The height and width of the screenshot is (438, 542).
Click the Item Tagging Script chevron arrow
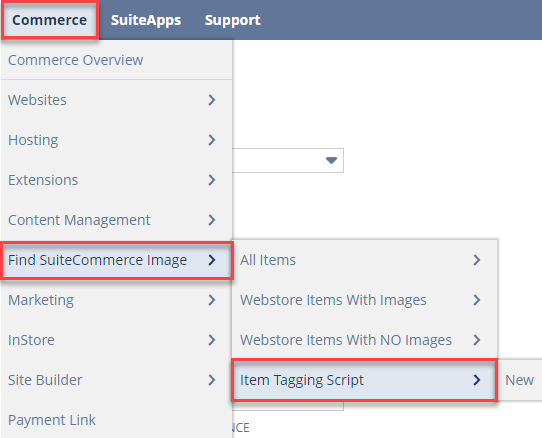tap(477, 380)
